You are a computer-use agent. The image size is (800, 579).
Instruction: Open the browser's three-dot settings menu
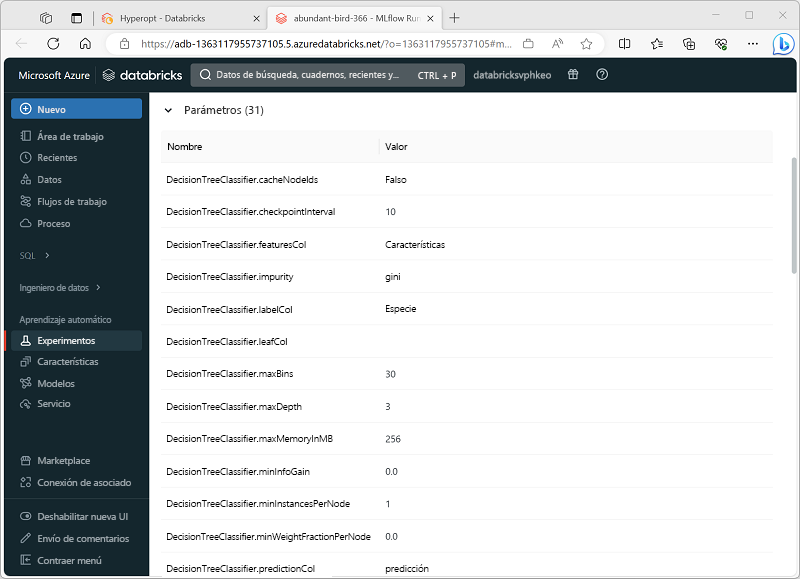point(753,44)
